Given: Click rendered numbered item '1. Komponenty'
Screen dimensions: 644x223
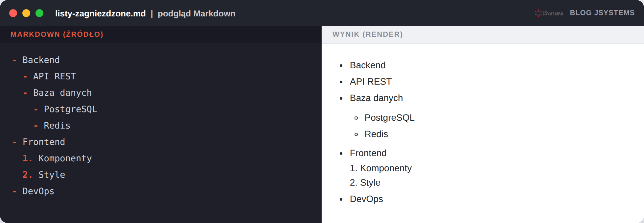Looking at the screenshot, I should click(380, 168).
